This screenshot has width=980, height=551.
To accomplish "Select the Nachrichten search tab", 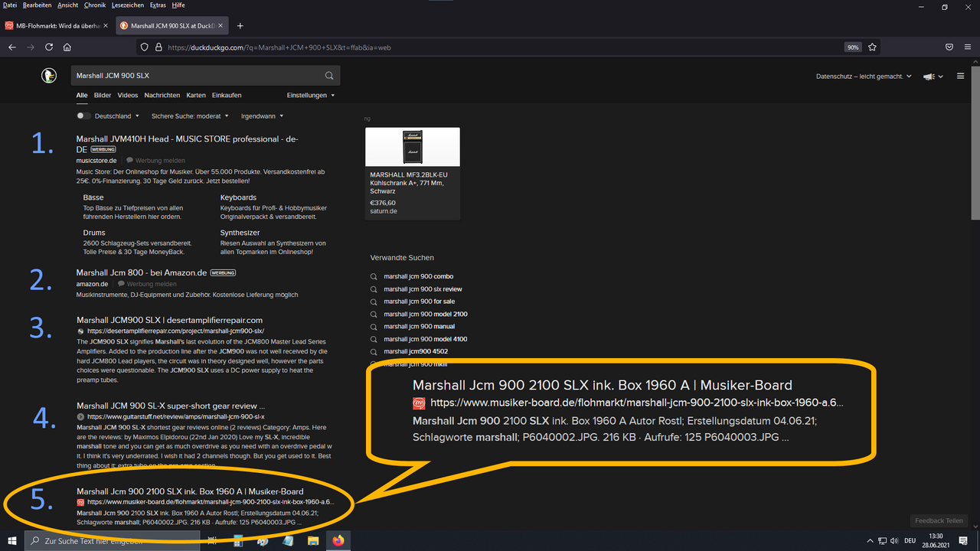I will tap(162, 96).
